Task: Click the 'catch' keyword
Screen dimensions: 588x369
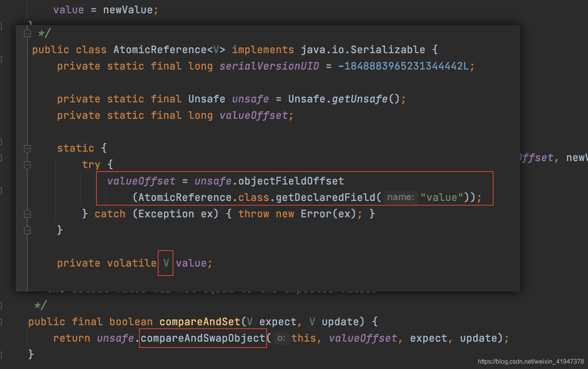Action: [x=110, y=214]
